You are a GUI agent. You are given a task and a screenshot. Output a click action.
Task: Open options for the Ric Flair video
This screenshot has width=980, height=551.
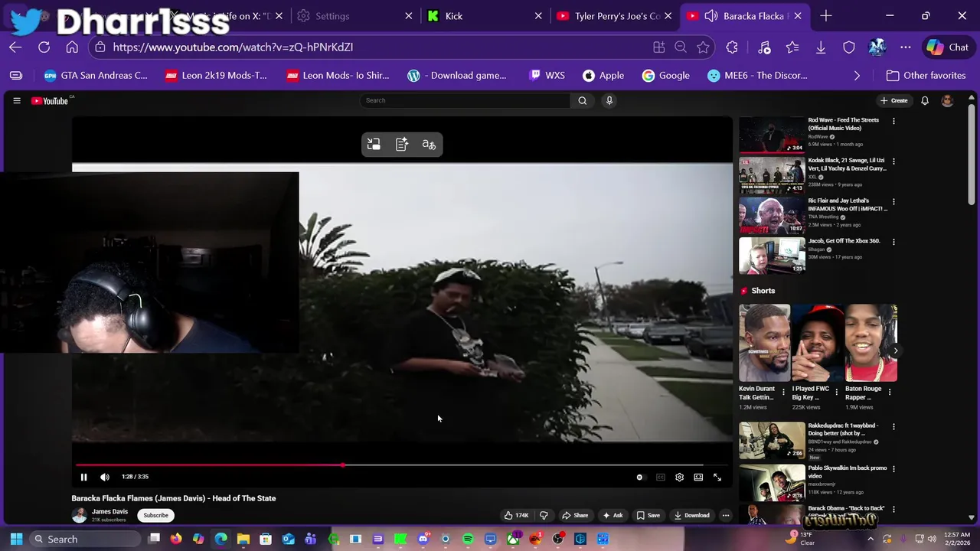(893, 202)
